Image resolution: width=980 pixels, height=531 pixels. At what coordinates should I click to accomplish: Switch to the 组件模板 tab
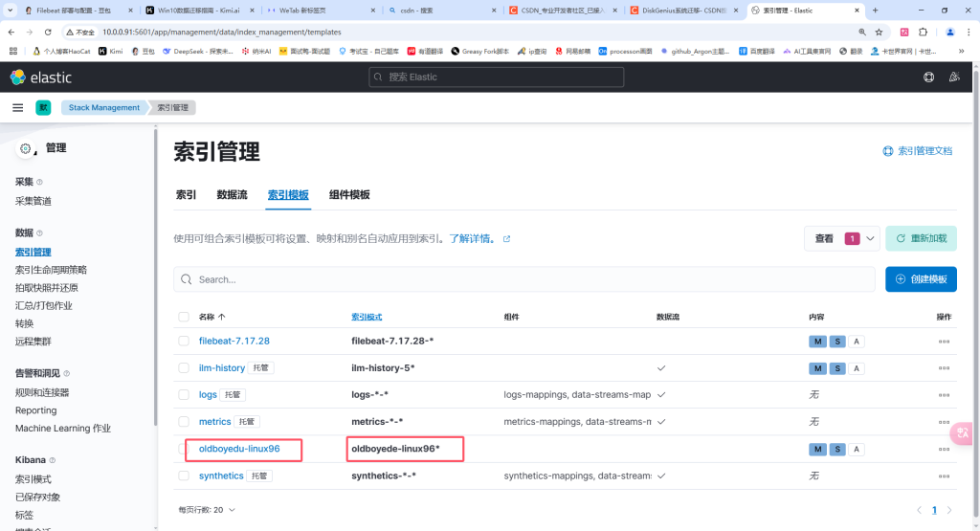(349, 194)
